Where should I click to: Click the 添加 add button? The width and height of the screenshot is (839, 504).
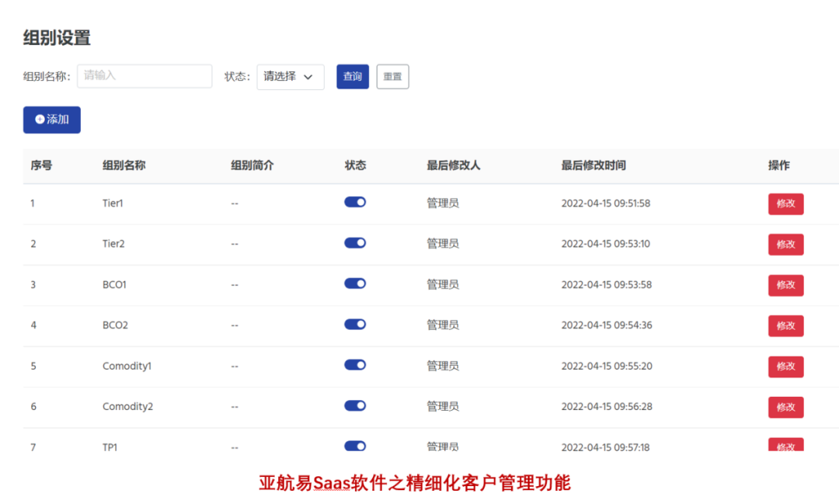point(51,119)
